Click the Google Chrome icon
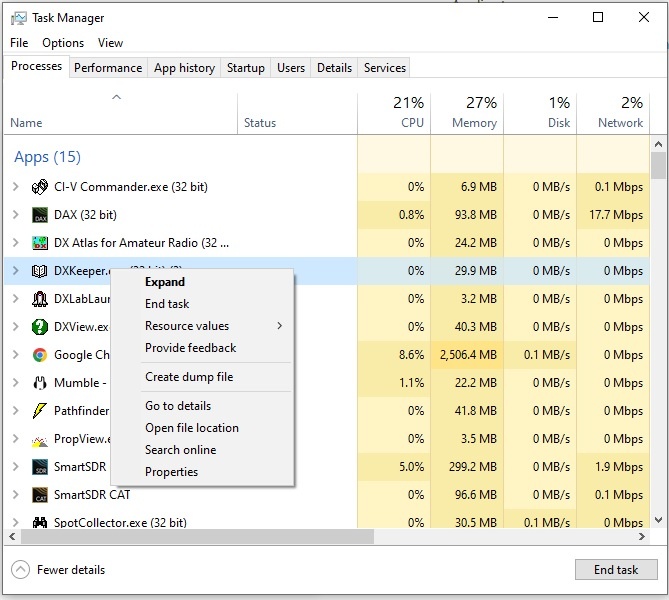The width and height of the screenshot is (669, 600). pos(40,355)
